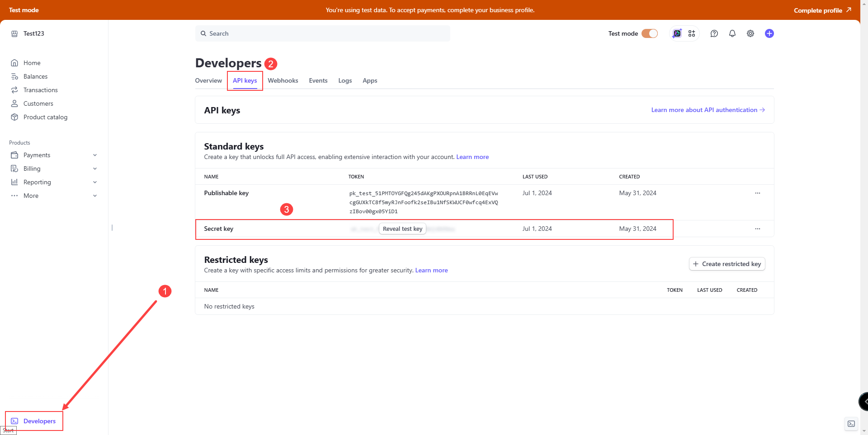The image size is (868, 435).
Task: Click the Stripe assistant icon in header
Action: (x=677, y=33)
